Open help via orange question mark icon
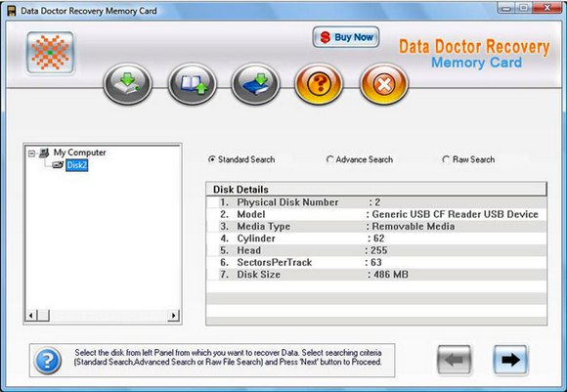 319,84
